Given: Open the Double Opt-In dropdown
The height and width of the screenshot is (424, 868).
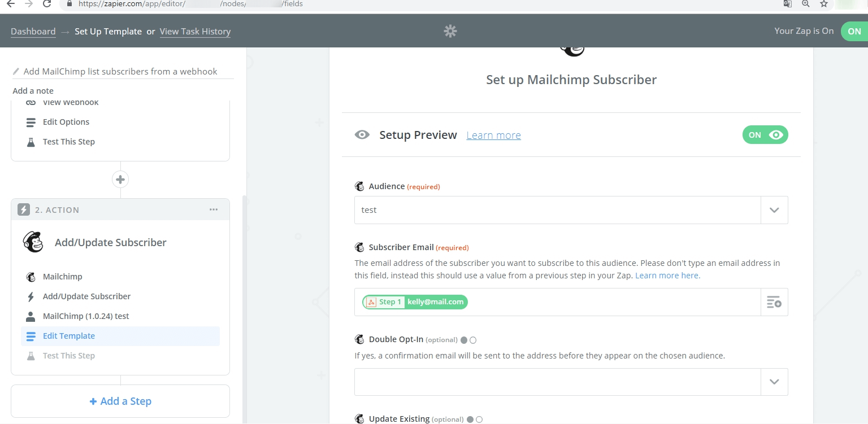Looking at the screenshot, I should click(x=774, y=382).
